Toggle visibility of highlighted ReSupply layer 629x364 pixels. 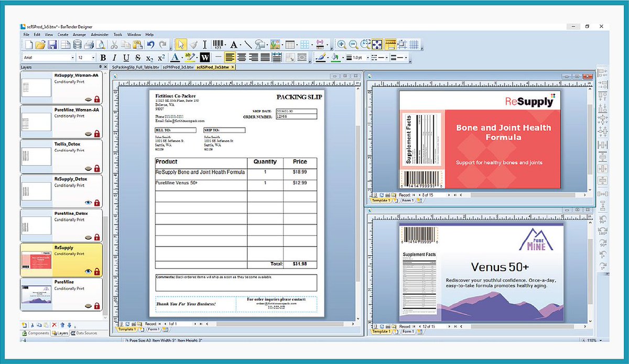[x=89, y=271]
